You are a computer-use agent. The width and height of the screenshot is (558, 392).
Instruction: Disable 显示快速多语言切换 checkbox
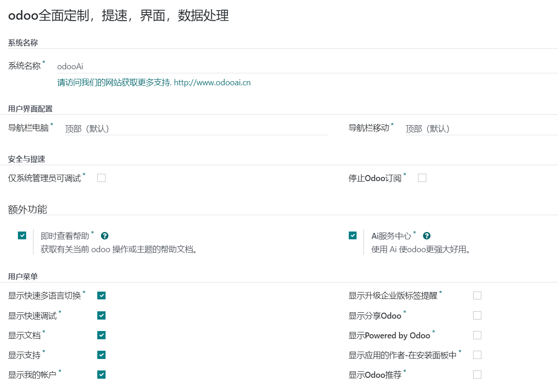point(101,295)
